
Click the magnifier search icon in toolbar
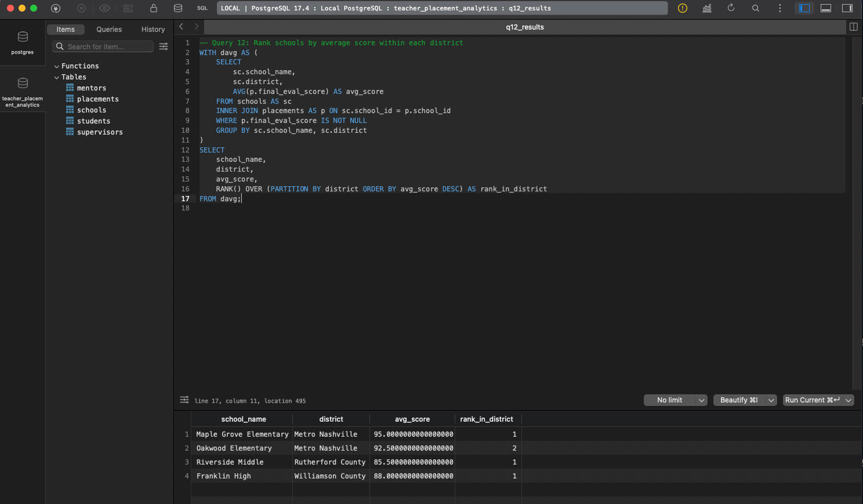tap(755, 8)
